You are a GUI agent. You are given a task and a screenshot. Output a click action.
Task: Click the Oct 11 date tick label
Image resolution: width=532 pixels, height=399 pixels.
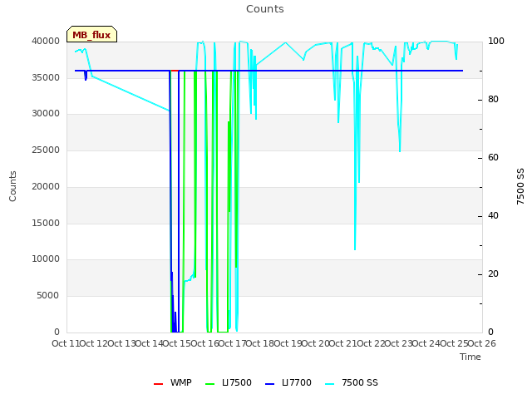coord(66,343)
